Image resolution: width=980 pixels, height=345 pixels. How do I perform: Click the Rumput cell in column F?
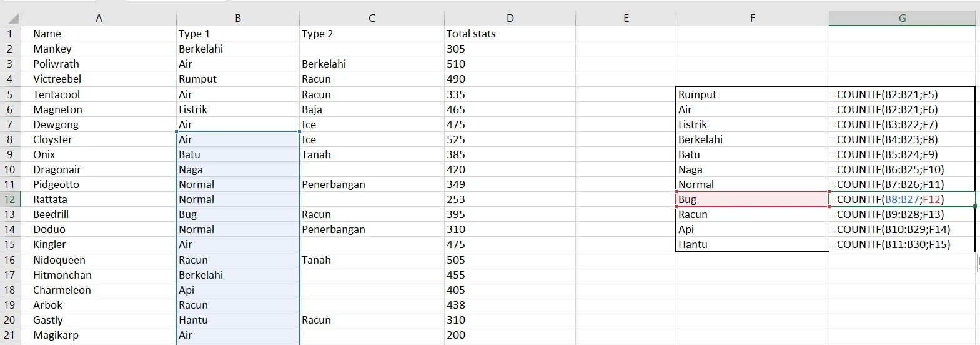[x=753, y=94]
